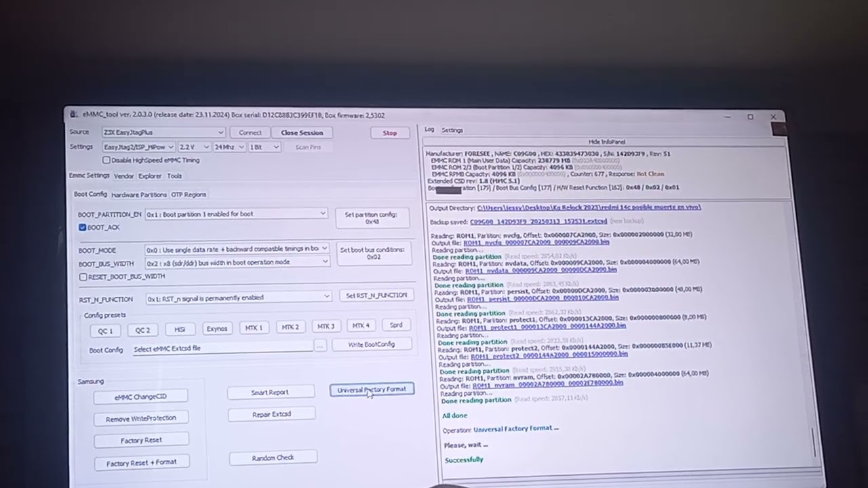Switch to the Explorer tab
868x488 pixels.
150,176
